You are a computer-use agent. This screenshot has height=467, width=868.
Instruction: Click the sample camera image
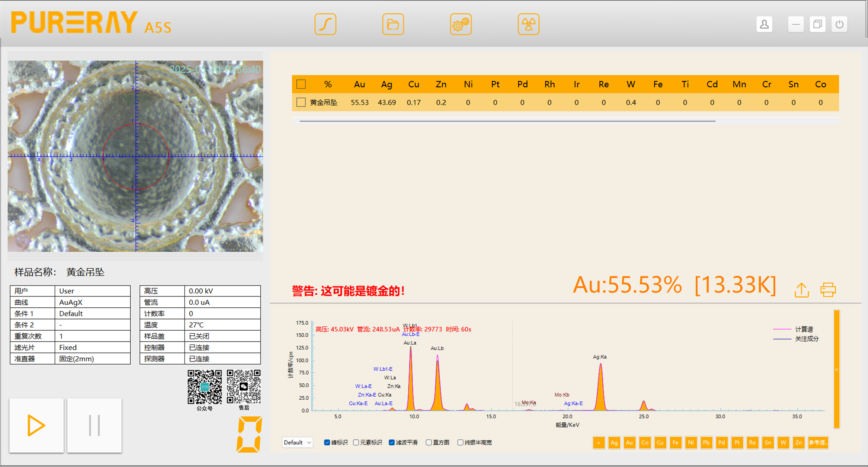coord(135,156)
